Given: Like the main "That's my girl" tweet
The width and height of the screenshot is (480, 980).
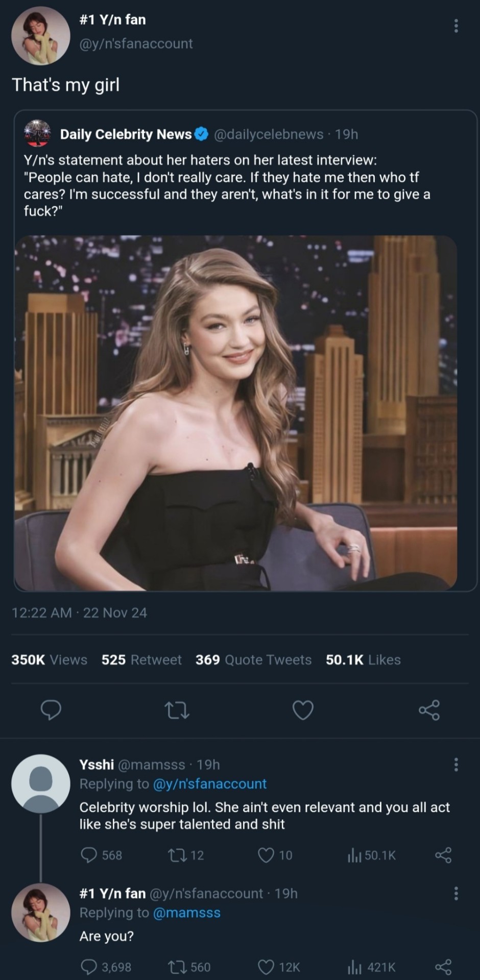Looking at the screenshot, I should tap(303, 710).
